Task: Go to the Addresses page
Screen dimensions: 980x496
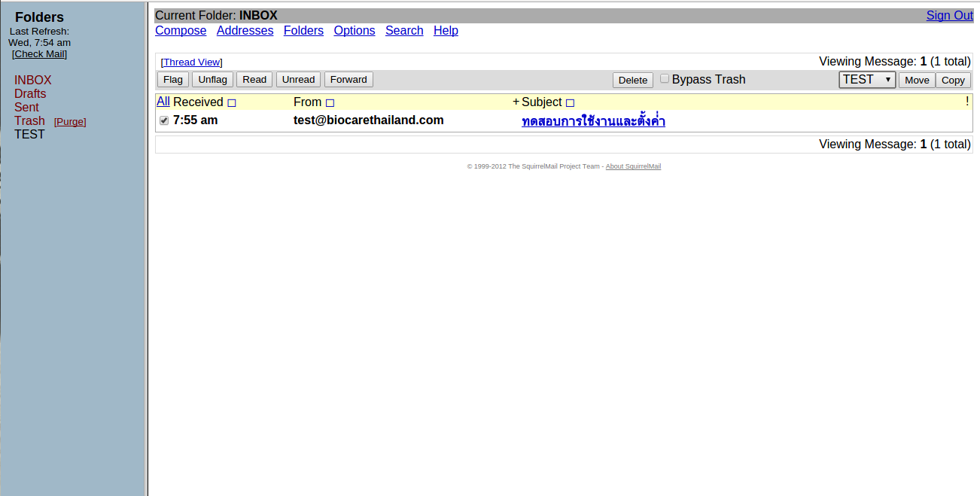Action: coord(245,31)
